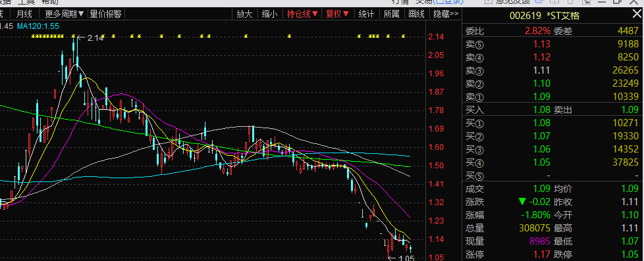Open the 更多周期 period dropdown
The height and width of the screenshot is (261, 644).
(x=65, y=14)
